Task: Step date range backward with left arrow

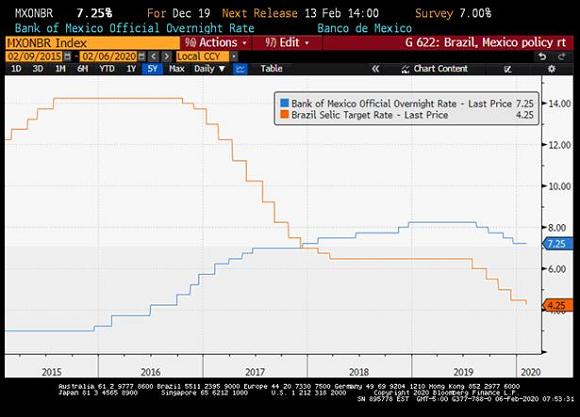Action: 154,57
